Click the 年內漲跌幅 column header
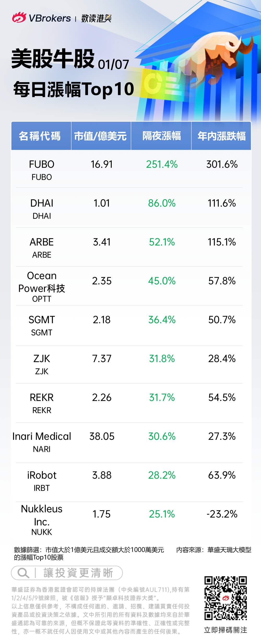The image size is (261, 644). point(222,136)
